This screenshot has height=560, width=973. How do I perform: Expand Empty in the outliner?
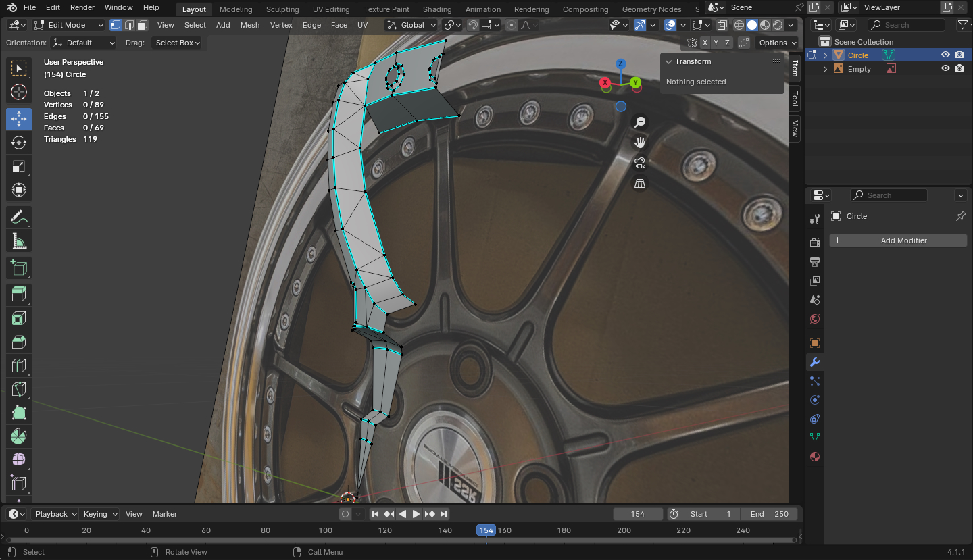825,69
